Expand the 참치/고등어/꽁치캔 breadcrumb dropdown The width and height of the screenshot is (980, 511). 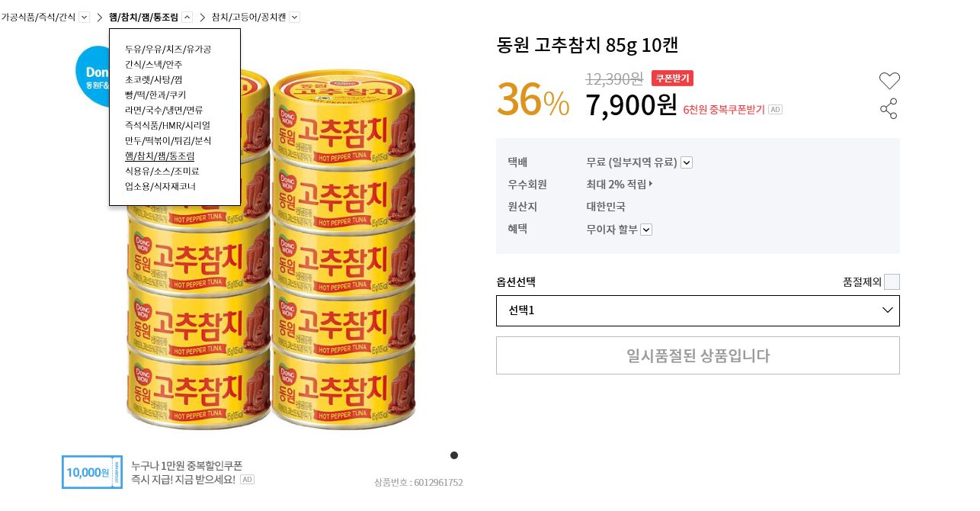pyautogui.click(x=295, y=17)
